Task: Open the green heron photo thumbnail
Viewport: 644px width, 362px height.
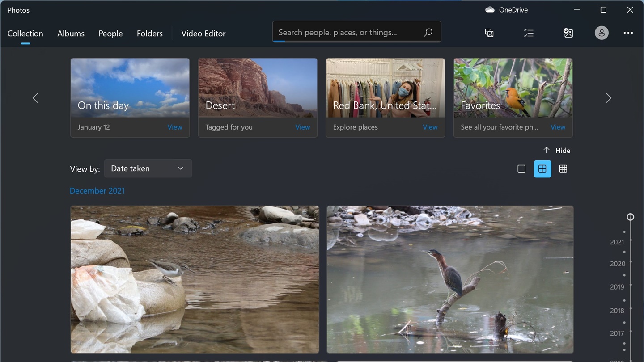Action: [x=450, y=279]
